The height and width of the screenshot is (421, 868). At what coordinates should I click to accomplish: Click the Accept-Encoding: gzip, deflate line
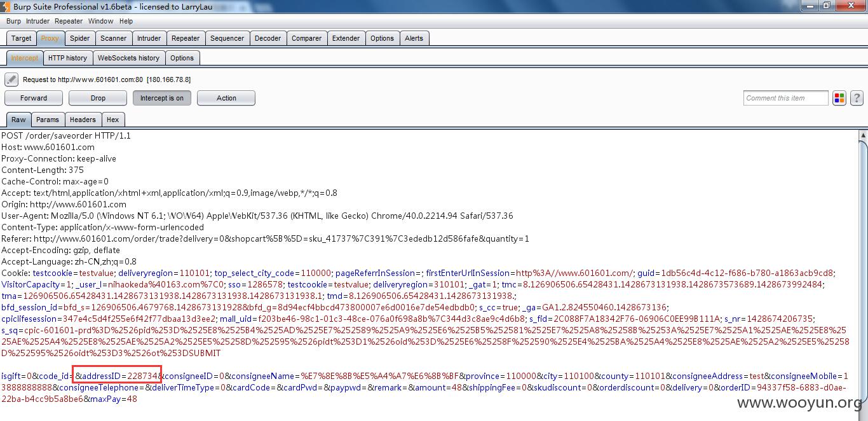pyautogui.click(x=61, y=250)
